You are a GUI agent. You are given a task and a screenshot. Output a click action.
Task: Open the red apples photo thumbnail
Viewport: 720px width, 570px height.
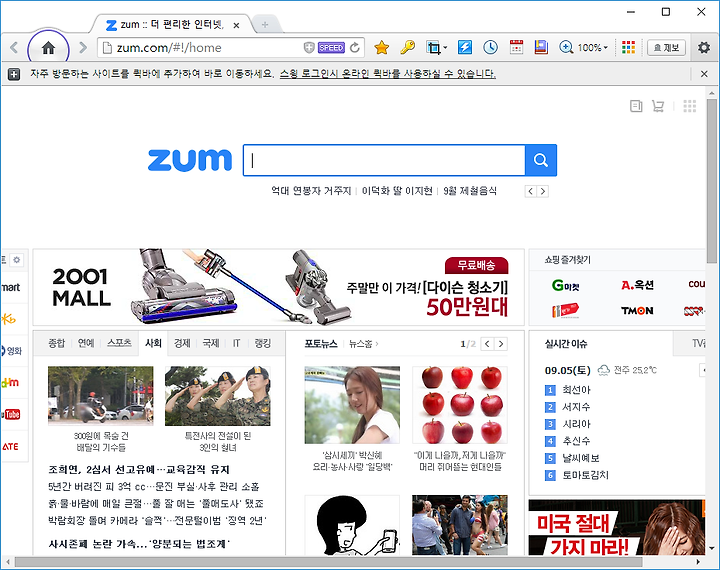[460, 405]
